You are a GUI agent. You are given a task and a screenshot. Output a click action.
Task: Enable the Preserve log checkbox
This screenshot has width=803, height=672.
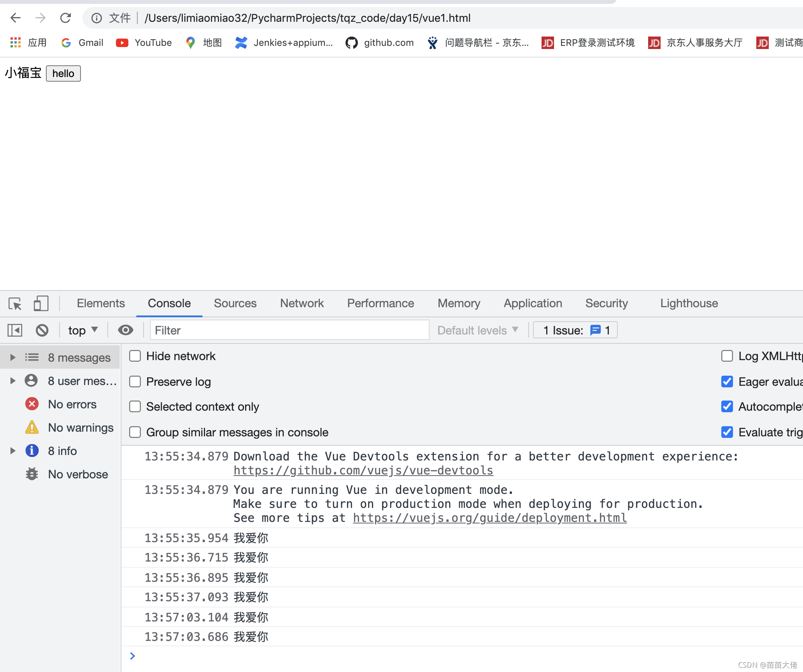135,382
